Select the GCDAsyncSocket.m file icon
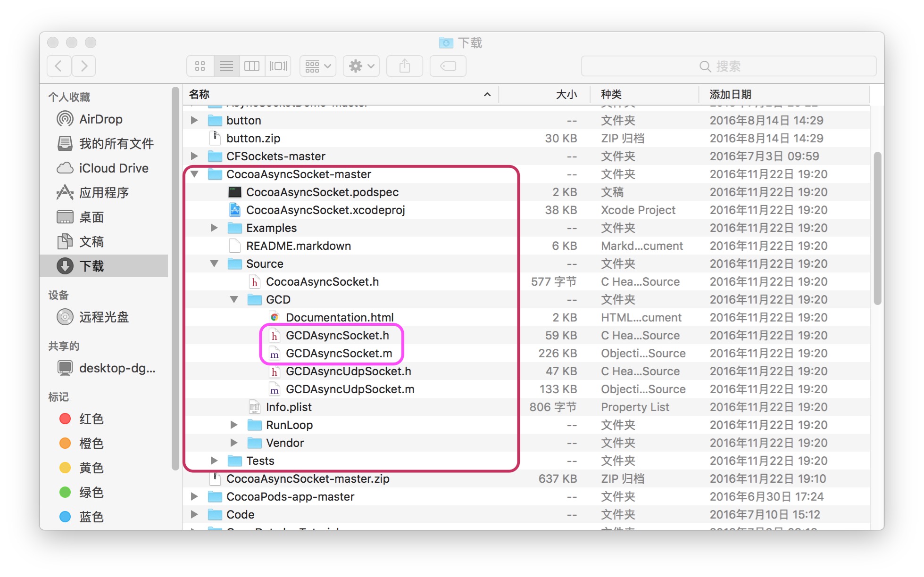This screenshot has height=577, width=924. point(274,353)
